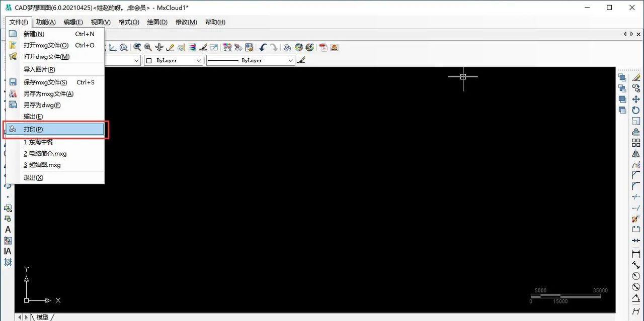The height and width of the screenshot is (321, 644).
Task: Open recent file 1 东海中餐
Action: (x=55, y=142)
